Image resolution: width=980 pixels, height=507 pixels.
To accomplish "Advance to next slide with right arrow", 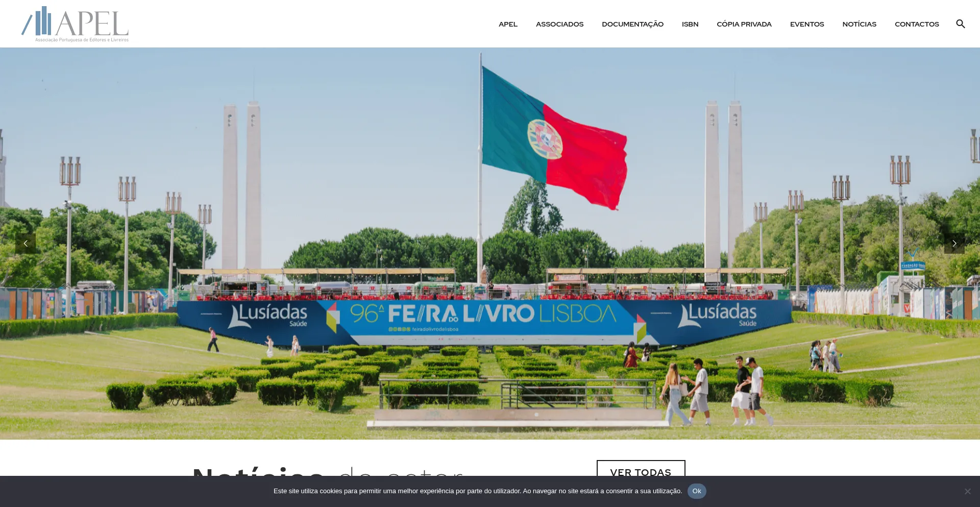I will pyautogui.click(x=954, y=244).
